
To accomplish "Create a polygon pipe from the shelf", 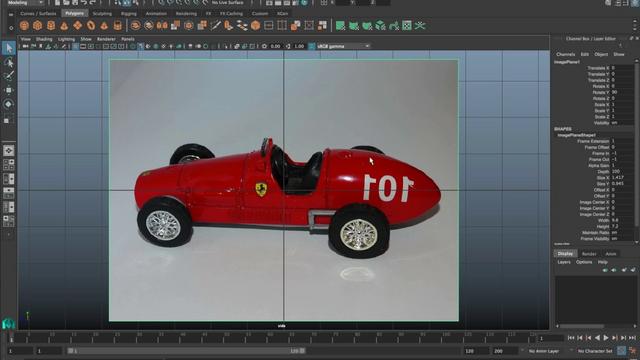I will pyautogui.click(x=118, y=26).
